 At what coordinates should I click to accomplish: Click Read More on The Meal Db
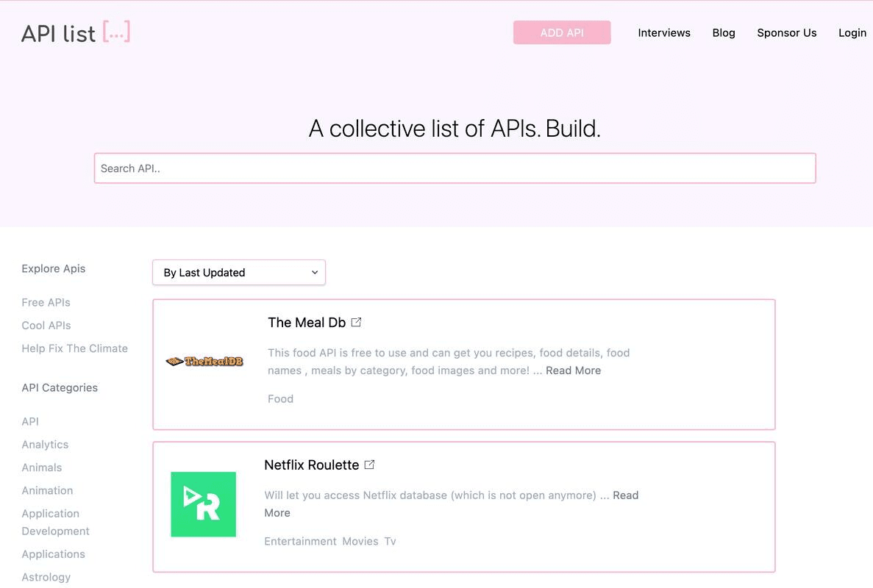pos(573,370)
